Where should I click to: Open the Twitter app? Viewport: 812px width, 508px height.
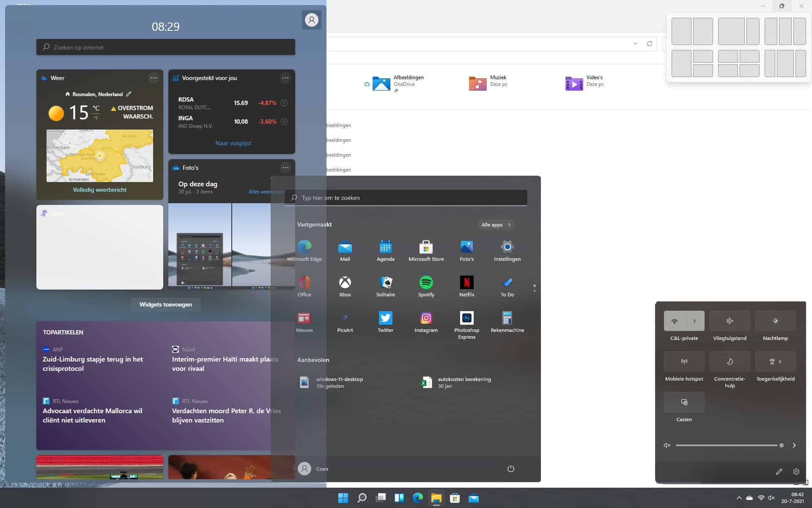pyautogui.click(x=386, y=322)
